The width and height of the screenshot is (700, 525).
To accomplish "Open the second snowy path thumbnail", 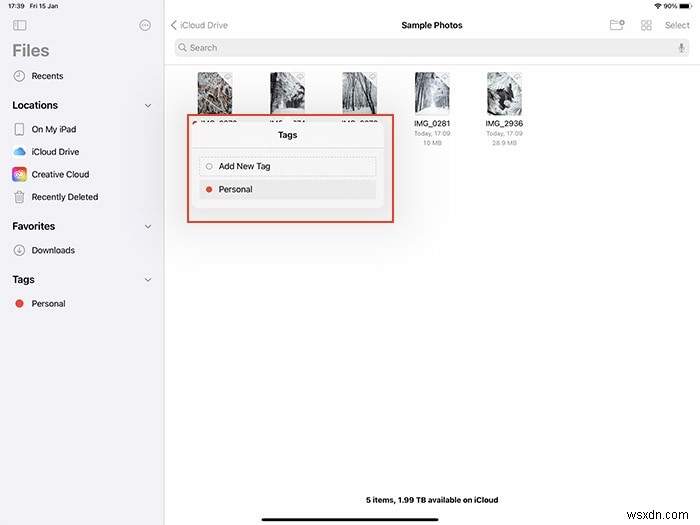I will pyautogui.click(x=288, y=93).
